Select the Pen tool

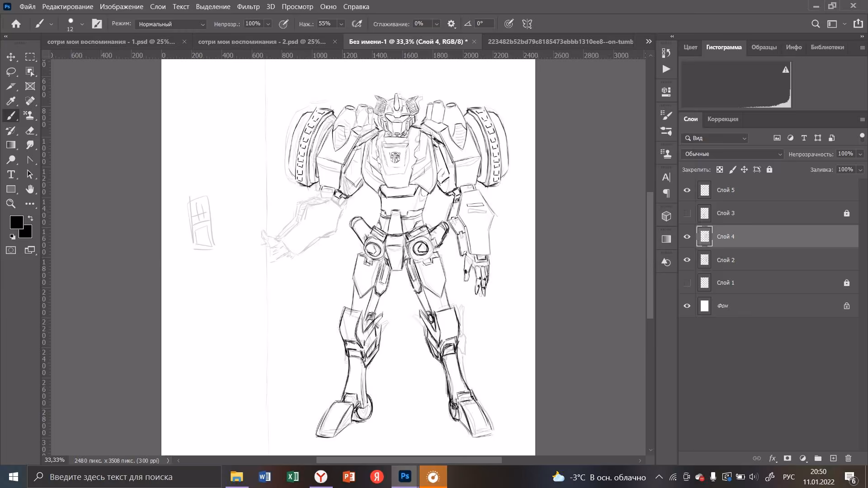click(x=30, y=160)
